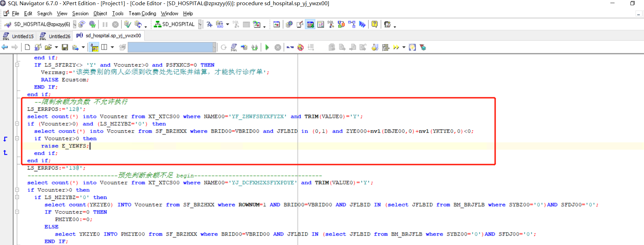Click the red bug debug icon
644x245 pixels.
tap(301, 47)
